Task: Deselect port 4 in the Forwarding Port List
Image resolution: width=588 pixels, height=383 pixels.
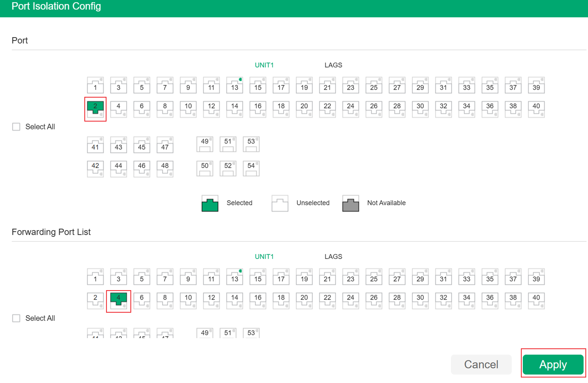Action: point(118,301)
